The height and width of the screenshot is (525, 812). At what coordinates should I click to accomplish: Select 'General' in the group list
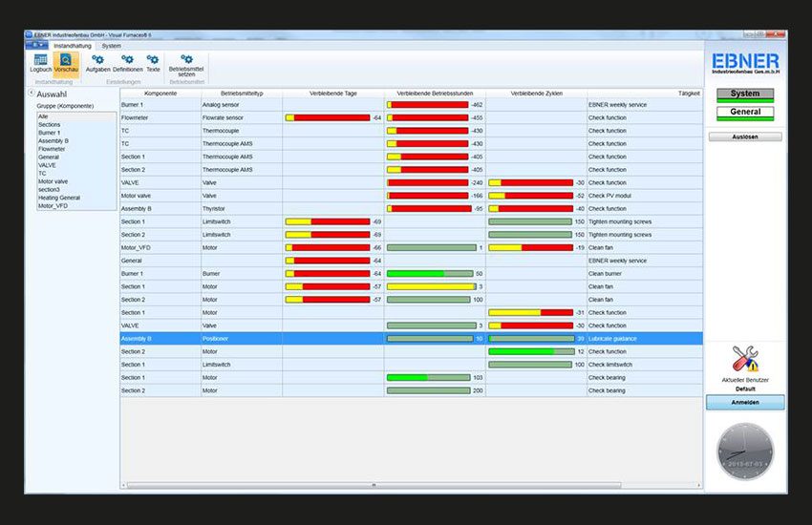pos(76,157)
